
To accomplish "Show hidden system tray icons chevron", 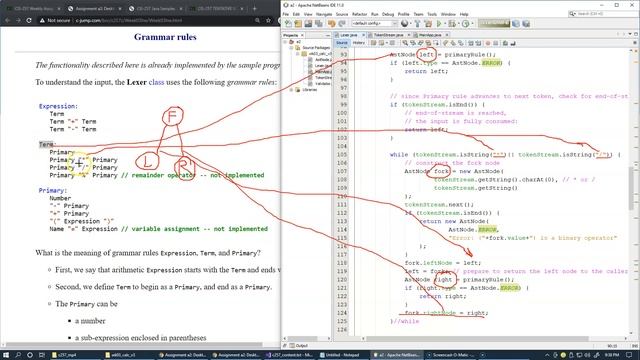I will coord(547,355).
